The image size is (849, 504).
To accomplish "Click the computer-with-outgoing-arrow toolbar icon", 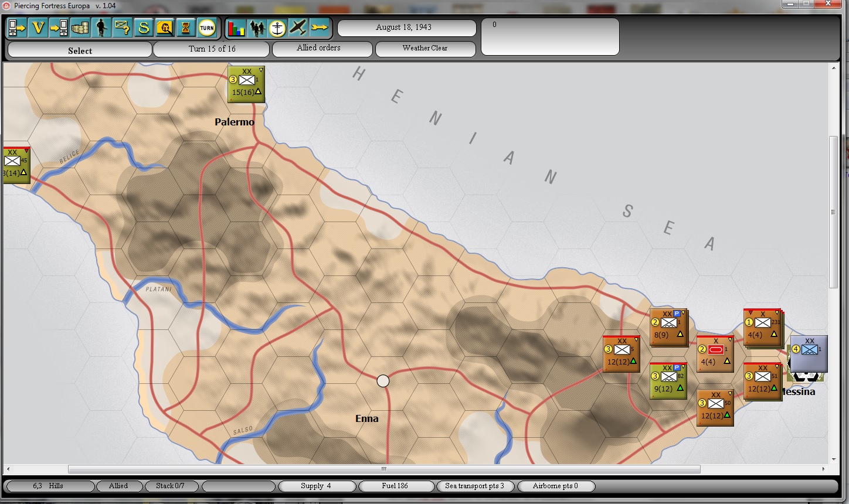I will pos(17,28).
